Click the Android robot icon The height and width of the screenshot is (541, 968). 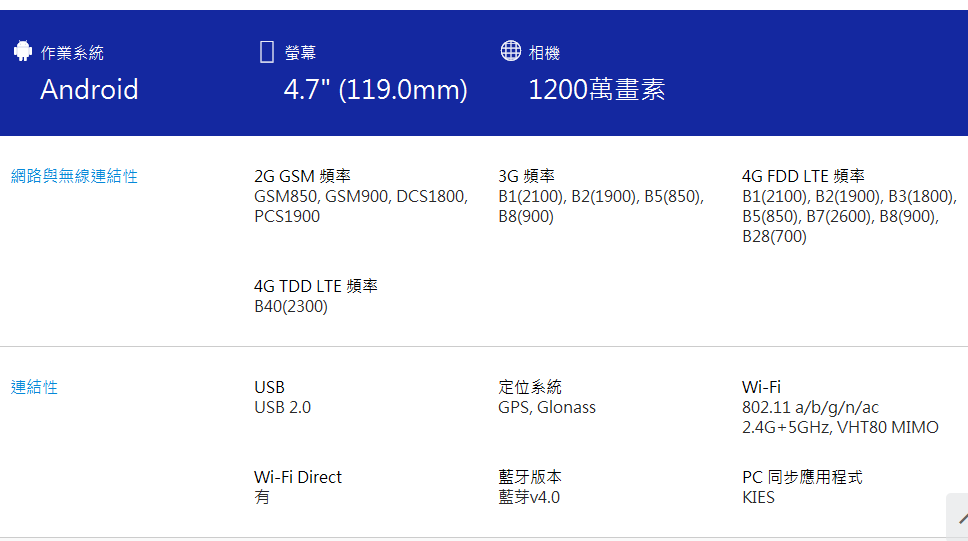pos(23,51)
